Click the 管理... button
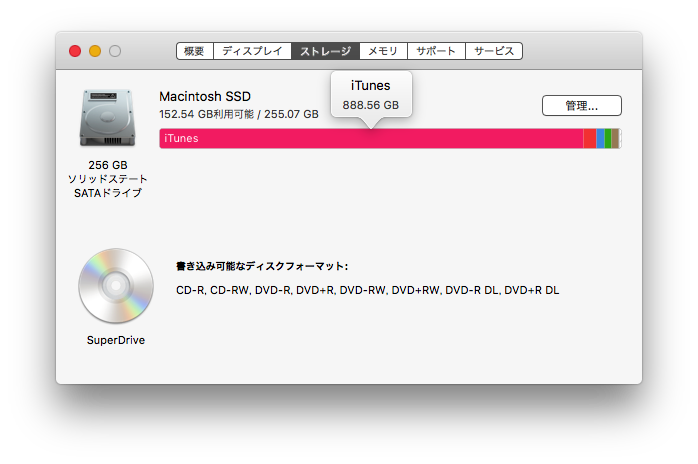 coord(582,106)
